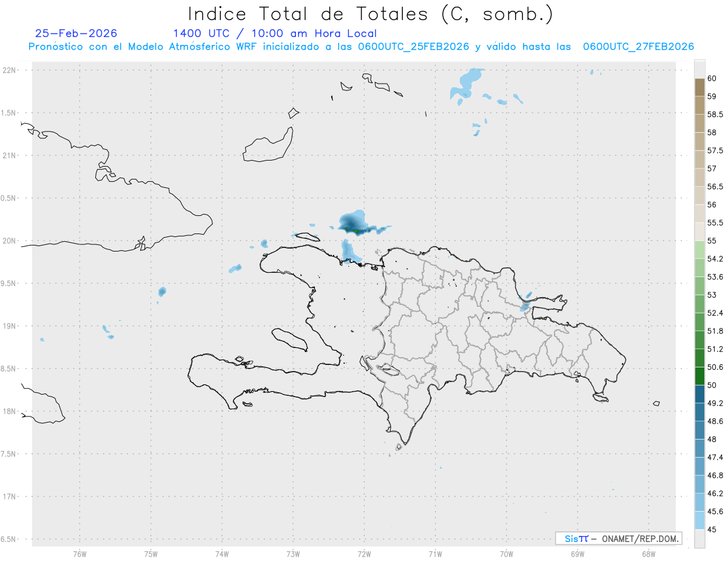Screen dimensions: 728x562
Task: Click the "54.2" colorbar label
Action: (715, 259)
